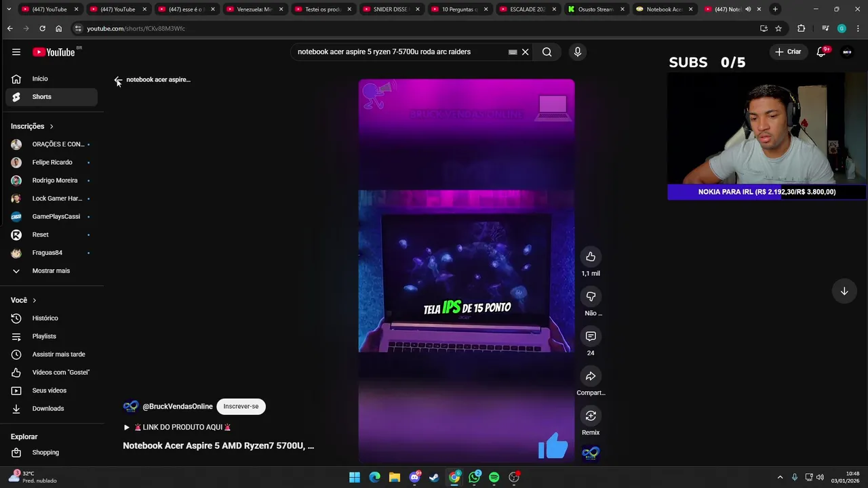Screen dimensions: 868x488
Task: Open Seus vídeos page
Action: click(x=51, y=390)
